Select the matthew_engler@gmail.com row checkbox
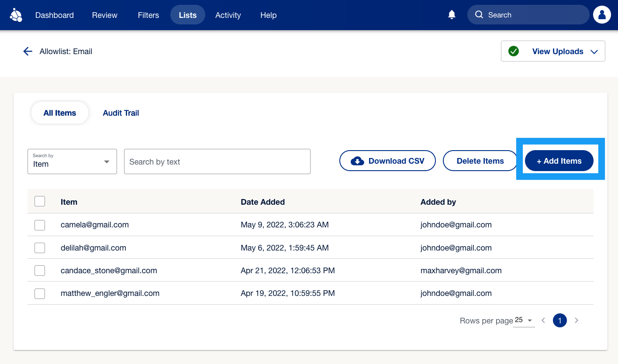Image resolution: width=618 pixels, height=364 pixels. coord(40,293)
